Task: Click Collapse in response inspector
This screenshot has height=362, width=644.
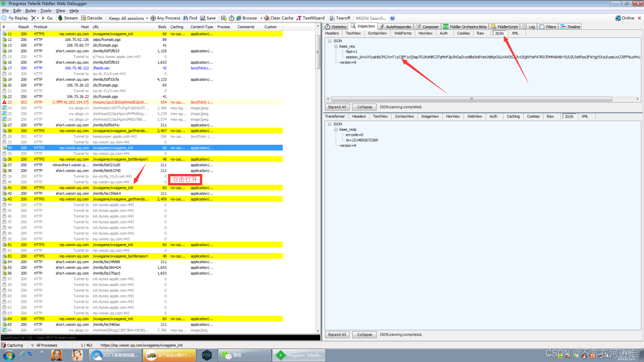Action: click(x=364, y=335)
